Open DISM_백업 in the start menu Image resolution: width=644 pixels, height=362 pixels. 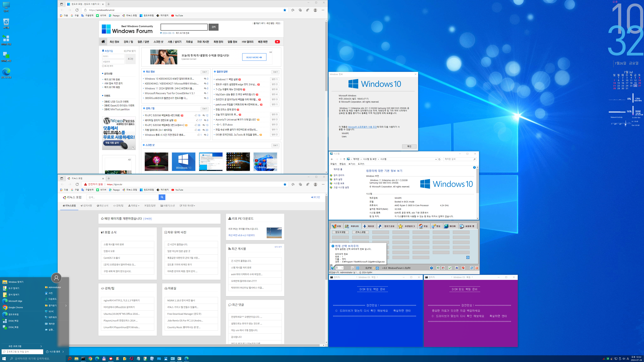11,321
